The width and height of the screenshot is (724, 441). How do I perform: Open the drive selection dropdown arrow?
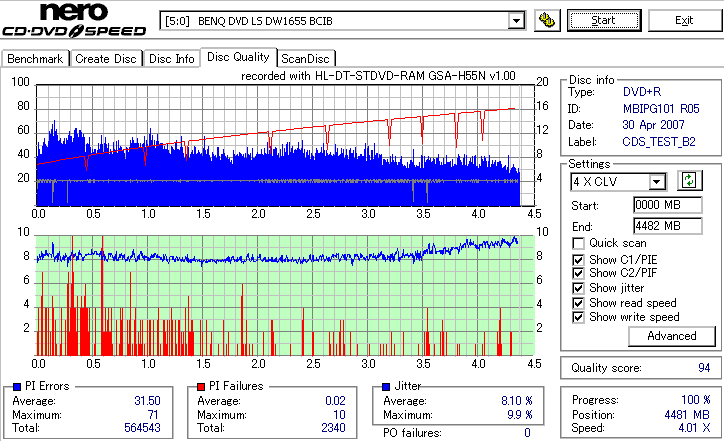[516, 21]
